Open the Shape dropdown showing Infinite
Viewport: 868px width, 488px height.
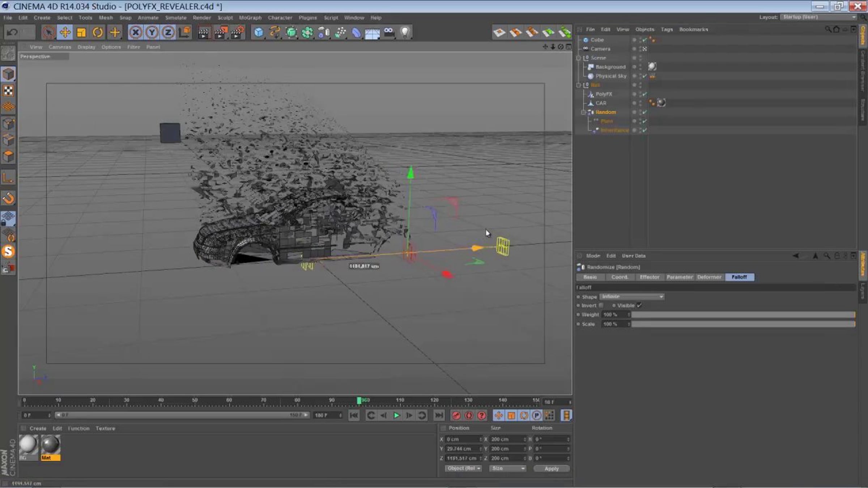(631, 296)
